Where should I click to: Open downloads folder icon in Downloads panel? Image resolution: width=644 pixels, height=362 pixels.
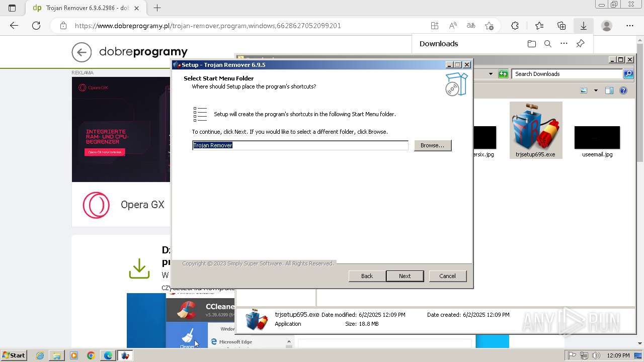coord(532,44)
